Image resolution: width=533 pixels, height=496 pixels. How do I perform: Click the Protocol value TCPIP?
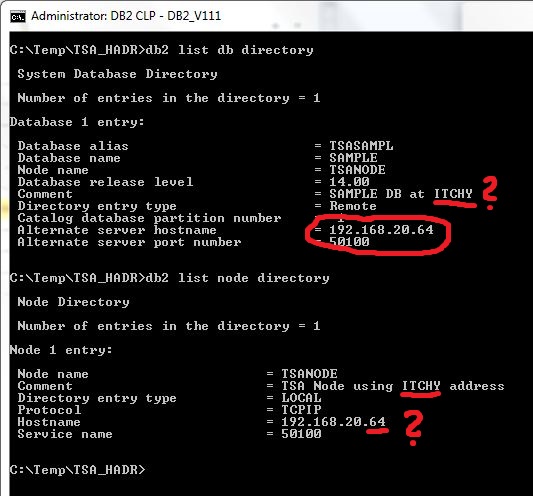pyautogui.click(x=301, y=410)
